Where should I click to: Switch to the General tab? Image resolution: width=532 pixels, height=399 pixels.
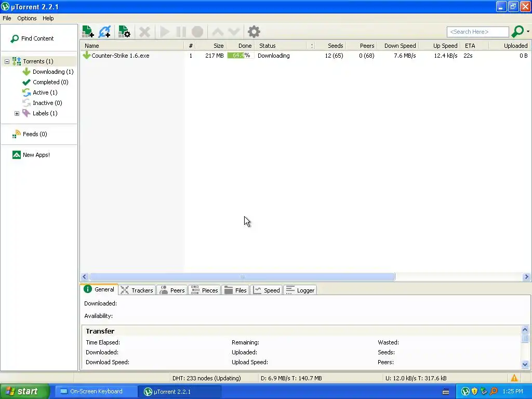[x=99, y=289]
